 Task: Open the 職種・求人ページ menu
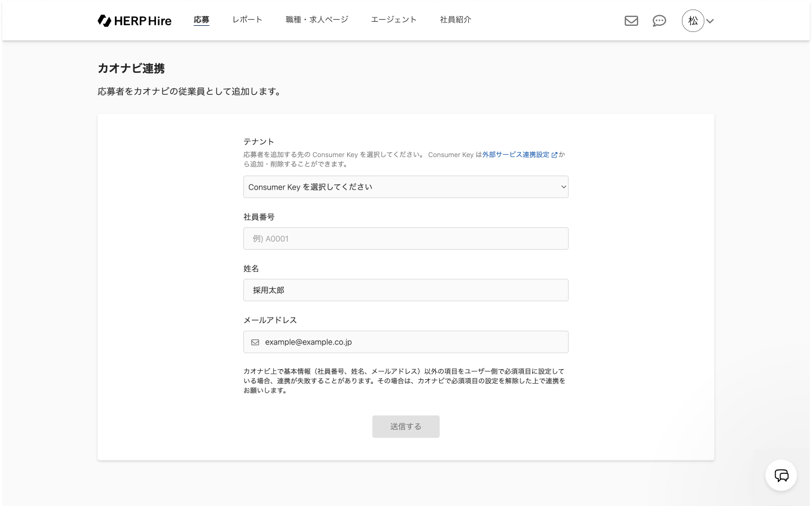click(317, 20)
